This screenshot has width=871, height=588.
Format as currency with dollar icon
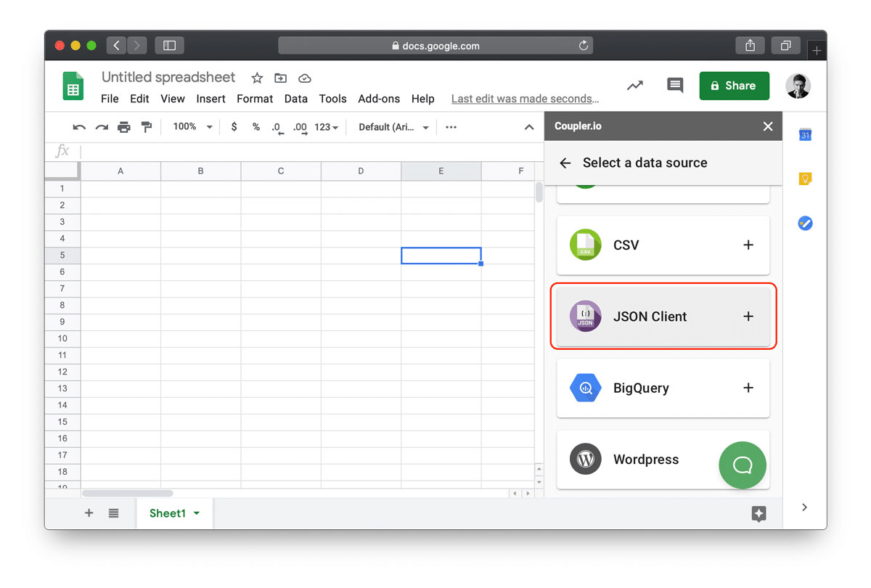tap(234, 127)
